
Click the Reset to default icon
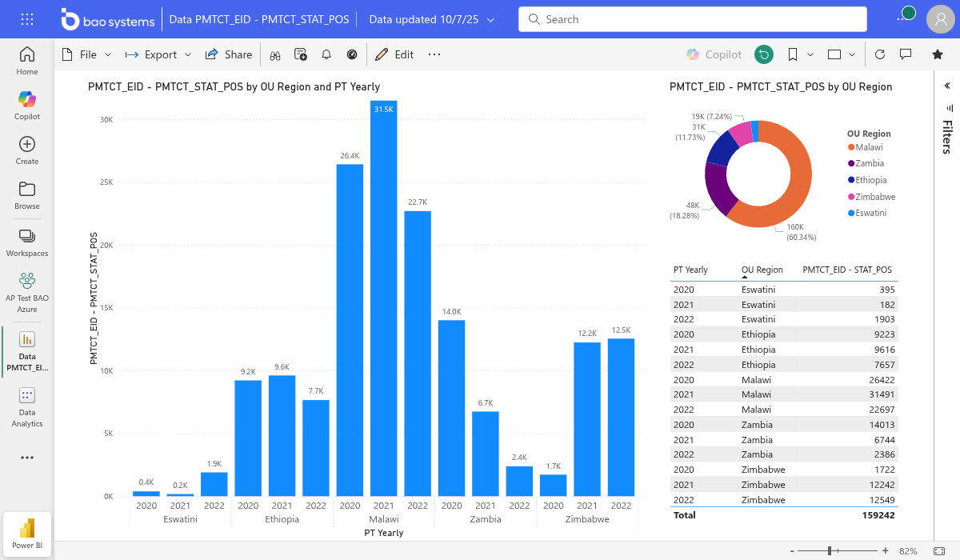coord(764,54)
